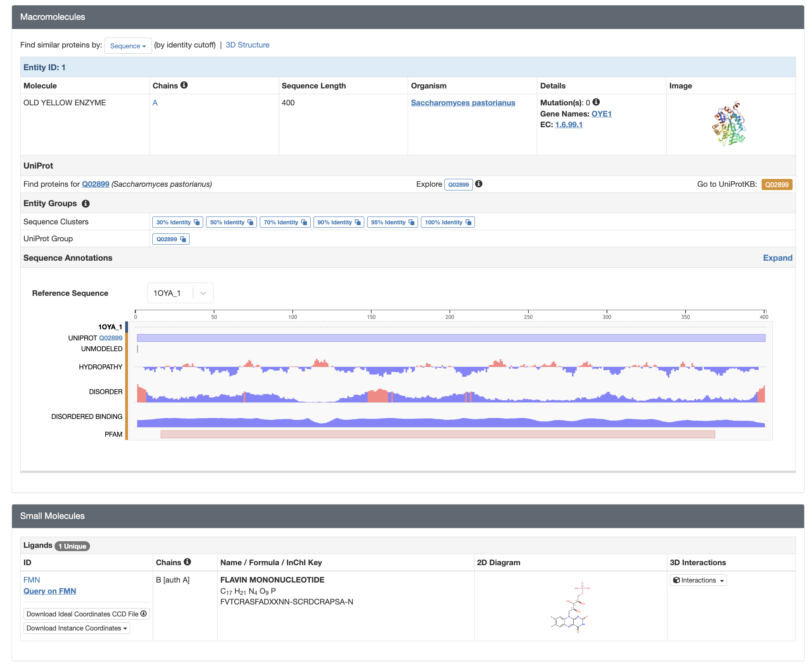
Task: Open the Query on FMN link
Action: coord(50,591)
